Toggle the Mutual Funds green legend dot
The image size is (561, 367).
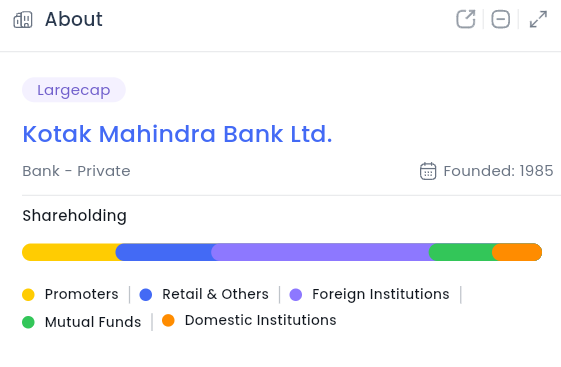coord(28,322)
